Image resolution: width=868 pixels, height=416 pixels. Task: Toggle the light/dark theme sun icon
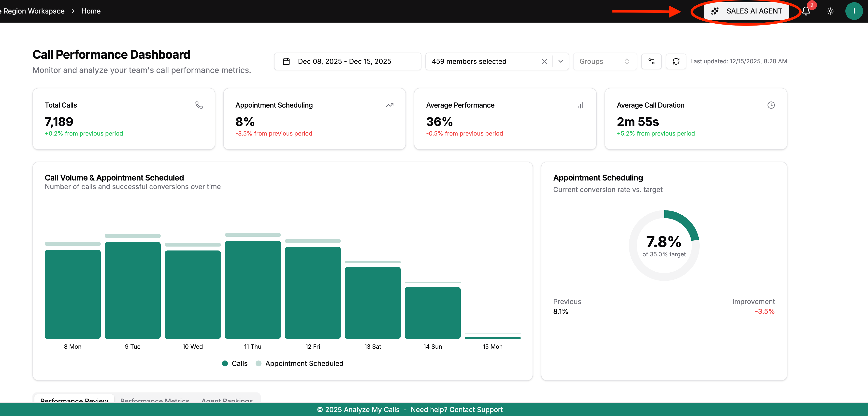831,11
